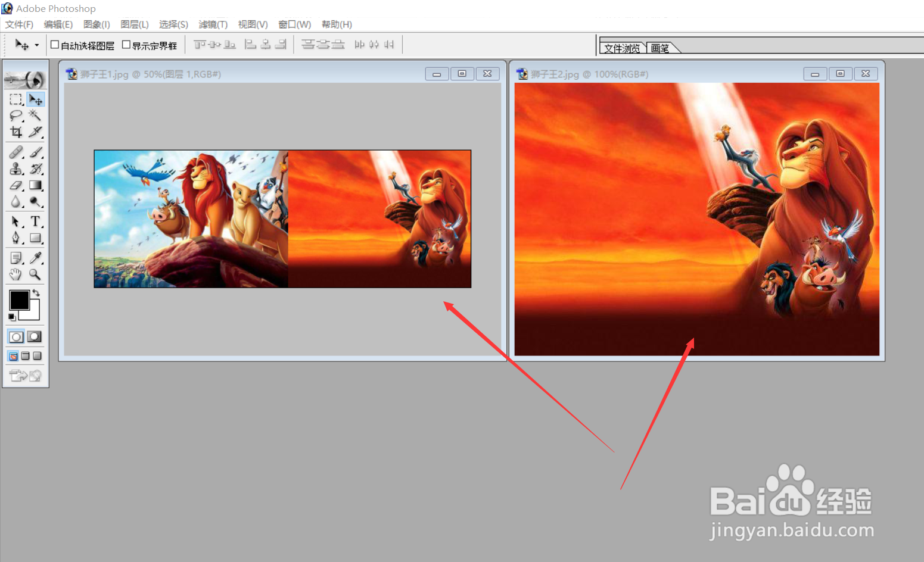Viewport: 924px width, 562px height.
Task: Select the Healing Brush tool
Action: (16, 152)
